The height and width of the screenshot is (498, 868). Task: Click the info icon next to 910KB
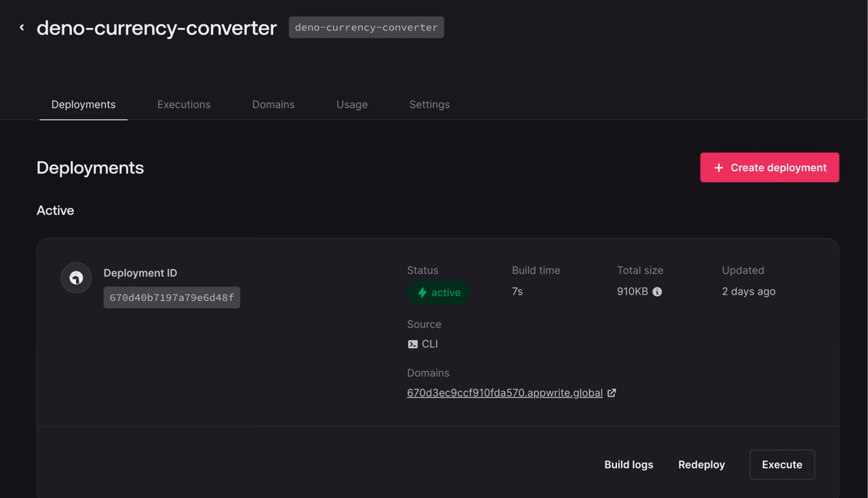(657, 292)
